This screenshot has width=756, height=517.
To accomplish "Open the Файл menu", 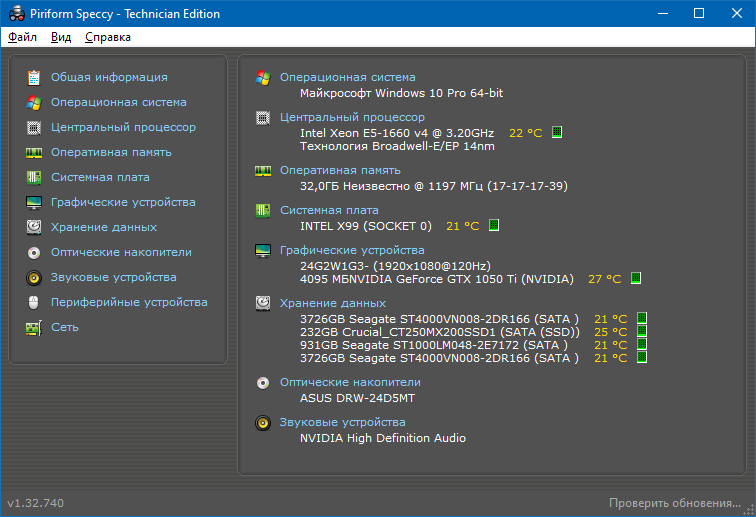I will tap(22, 37).
